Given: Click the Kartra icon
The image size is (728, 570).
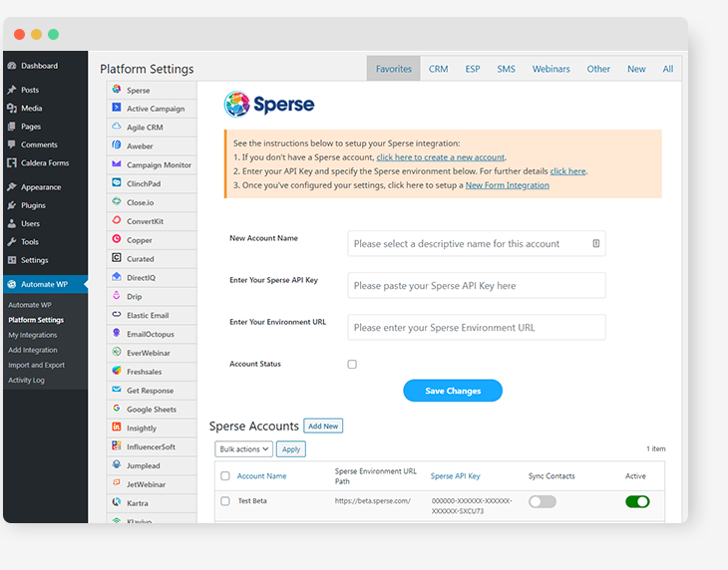Looking at the screenshot, I should pyautogui.click(x=117, y=502).
